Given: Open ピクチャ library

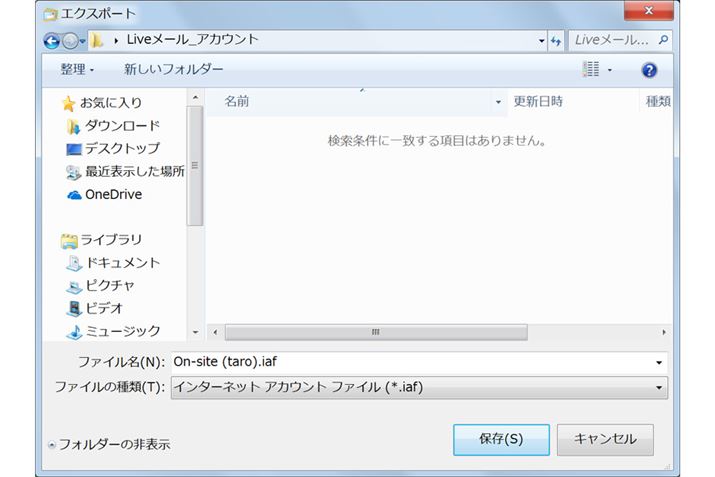Looking at the screenshot, I should (x=110, y=285).
